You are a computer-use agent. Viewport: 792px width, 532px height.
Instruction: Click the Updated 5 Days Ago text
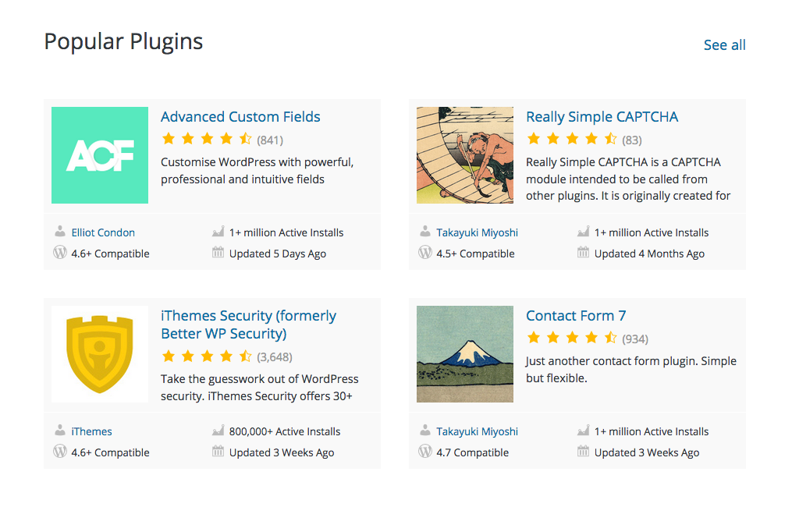click(x=278, y=254)
